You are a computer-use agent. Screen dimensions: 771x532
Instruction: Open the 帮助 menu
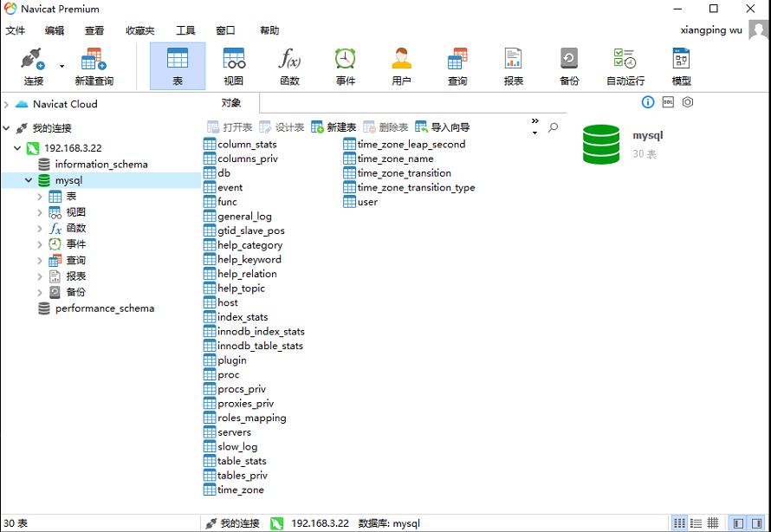pyautogui.click(x=269, y=30)
